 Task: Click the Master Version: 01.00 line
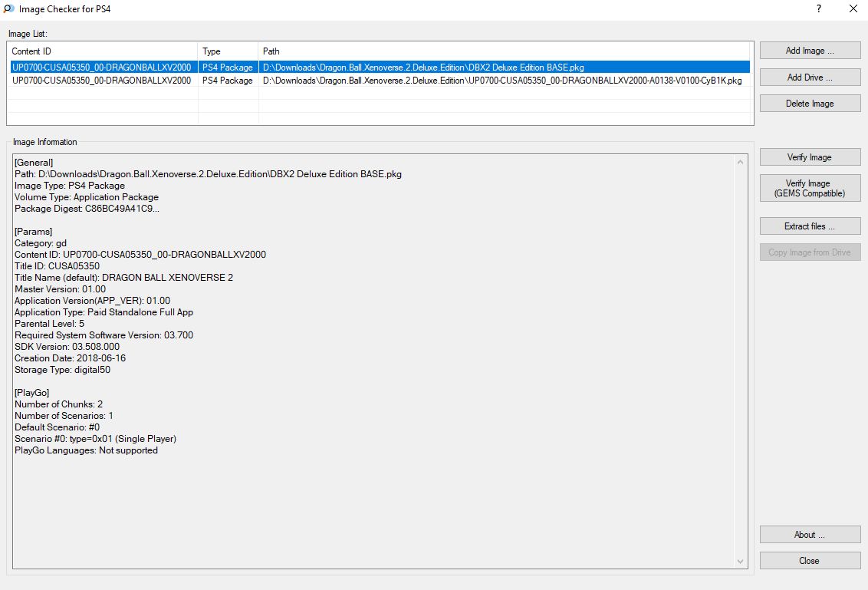61,289
